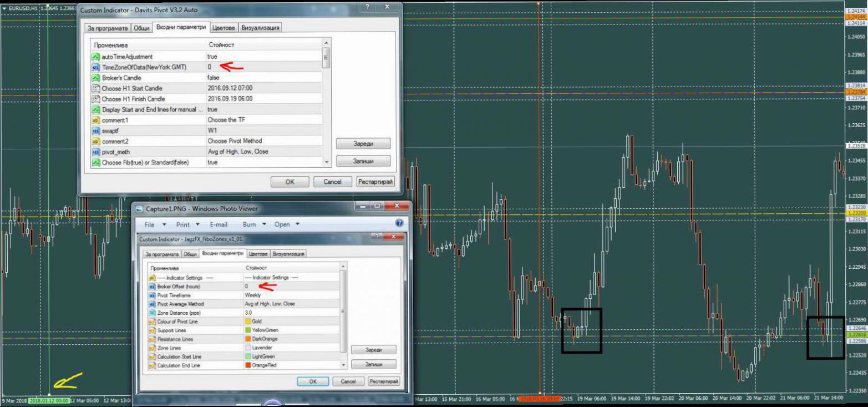868x407 pixels.
Task: Switch to the Цветове tab in Davits Pivot
Action: (x=224, y=28)
